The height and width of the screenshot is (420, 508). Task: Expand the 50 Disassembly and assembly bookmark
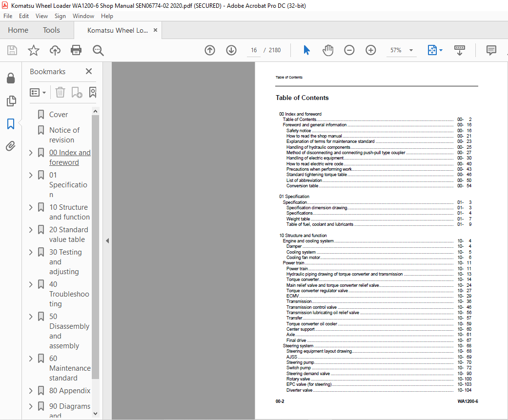[31, 317]
